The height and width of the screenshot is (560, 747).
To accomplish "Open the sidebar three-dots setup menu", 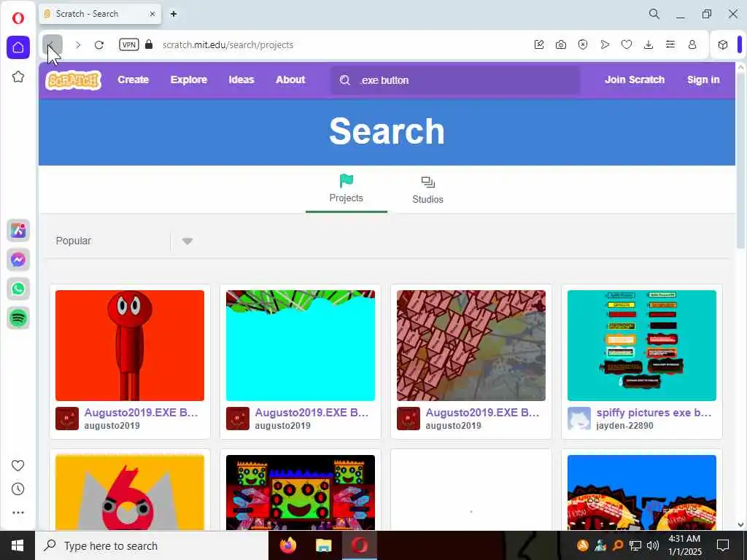I will point(18,513).
